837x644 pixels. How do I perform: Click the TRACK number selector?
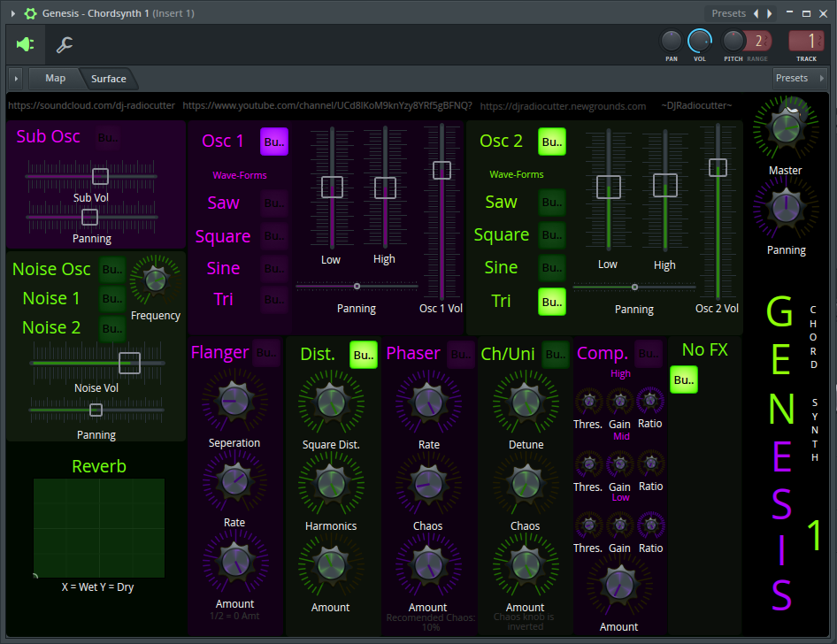coord(806,41)
